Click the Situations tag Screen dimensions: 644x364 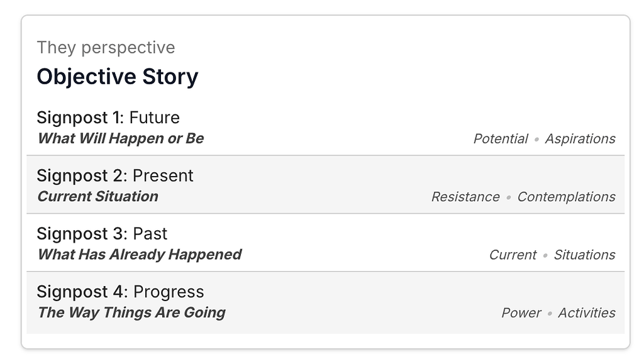pos(584,255)
